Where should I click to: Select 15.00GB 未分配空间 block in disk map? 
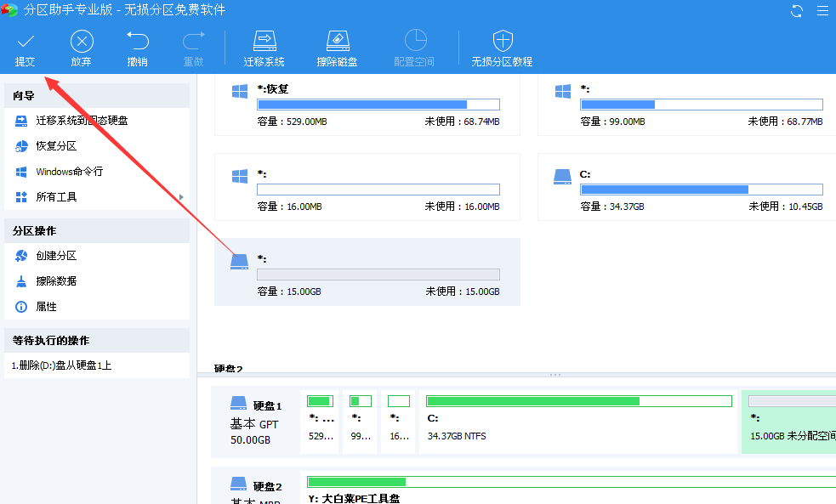pos(789,422)
